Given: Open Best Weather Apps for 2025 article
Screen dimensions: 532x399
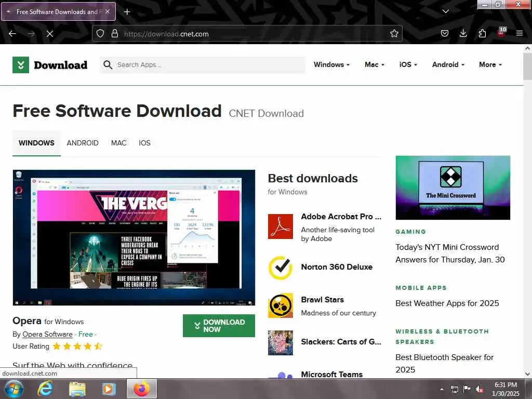Looking at the screenshot, I should pyautogui.click(x=447, y=303).
